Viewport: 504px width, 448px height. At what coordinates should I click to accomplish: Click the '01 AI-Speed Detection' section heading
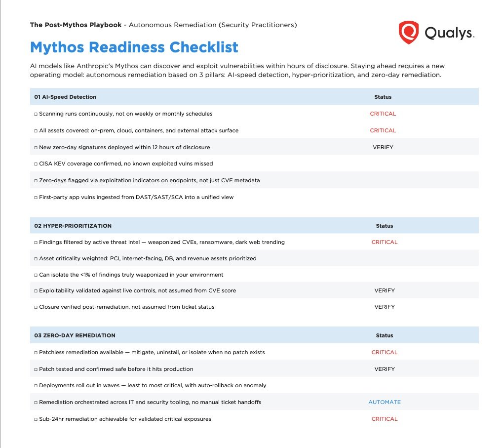[65, 97]
